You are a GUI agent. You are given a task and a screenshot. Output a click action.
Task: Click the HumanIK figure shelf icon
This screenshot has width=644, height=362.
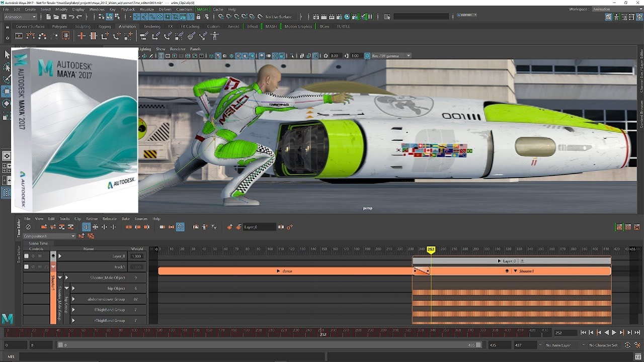[215, 36]
